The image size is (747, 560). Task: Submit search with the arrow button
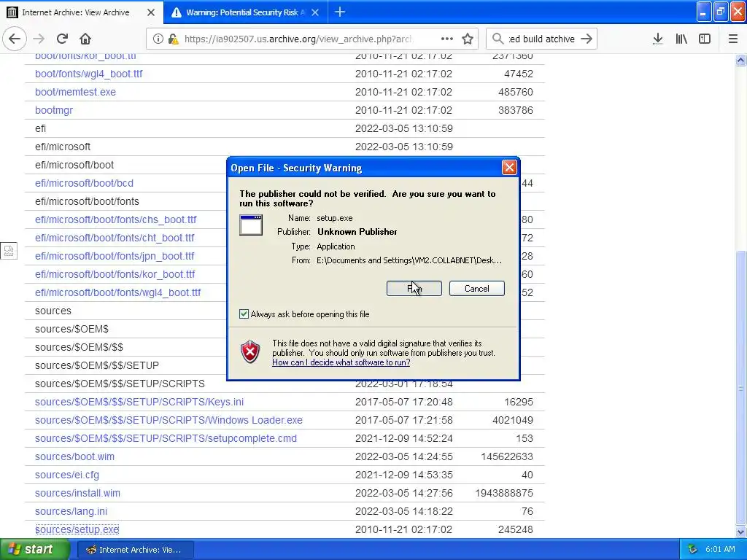point(587,39)
